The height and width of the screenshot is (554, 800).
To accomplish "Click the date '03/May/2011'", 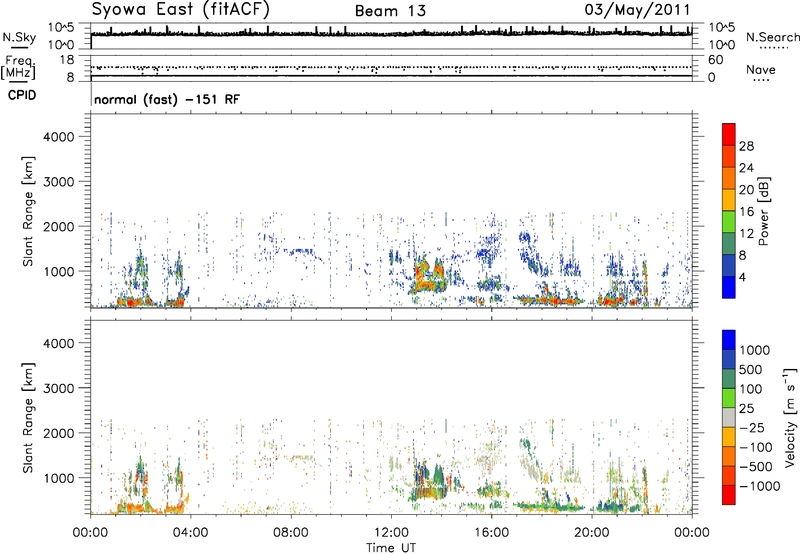I will click(637, 10).
